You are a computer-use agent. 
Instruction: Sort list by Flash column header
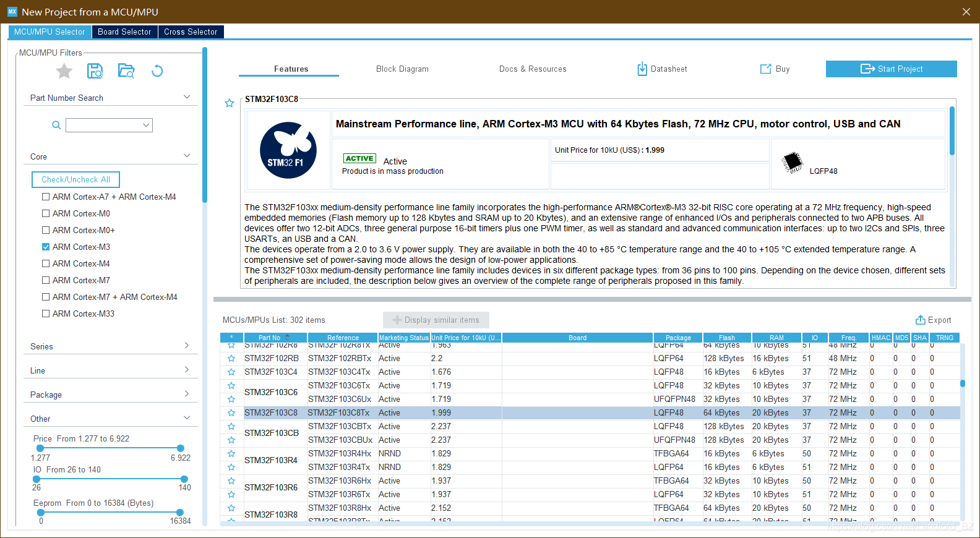[727, 338]
